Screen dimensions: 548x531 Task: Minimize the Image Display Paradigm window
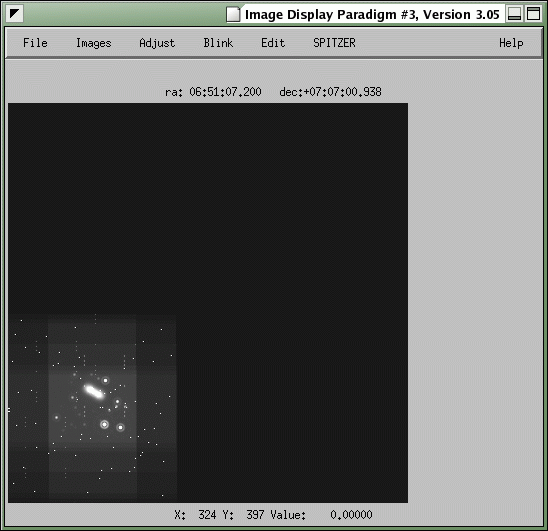pyautogui.click(x=514, y=14)
